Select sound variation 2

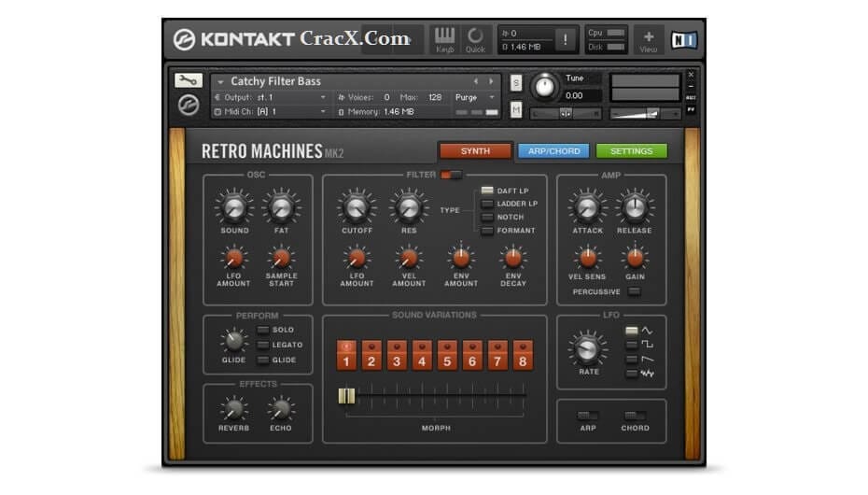371,355
